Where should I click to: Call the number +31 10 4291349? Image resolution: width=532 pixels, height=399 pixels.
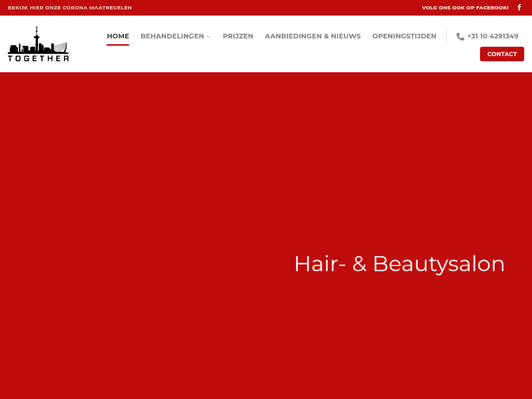[x=493, y=36]
